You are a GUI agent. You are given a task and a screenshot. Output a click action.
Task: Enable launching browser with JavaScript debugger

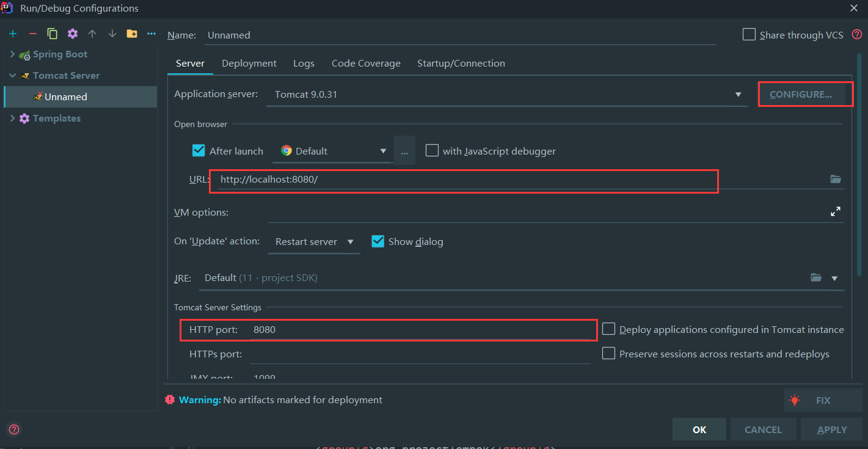click(432, 150)
